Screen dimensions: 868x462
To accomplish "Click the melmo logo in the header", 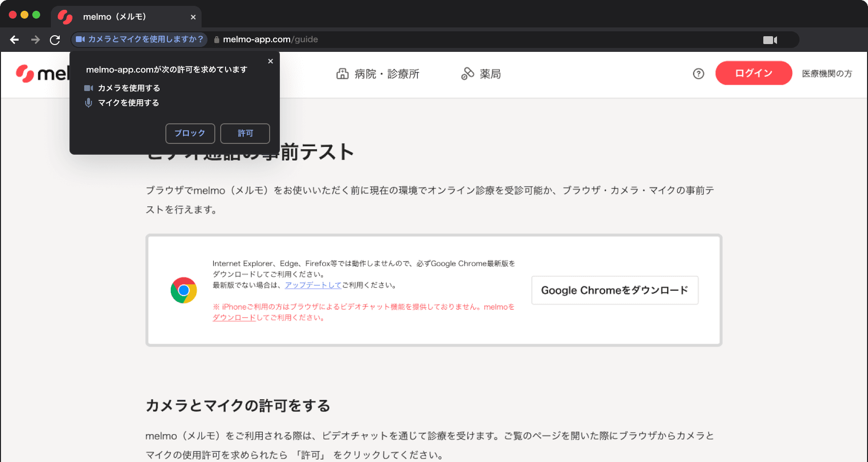I will click(24, 74).
